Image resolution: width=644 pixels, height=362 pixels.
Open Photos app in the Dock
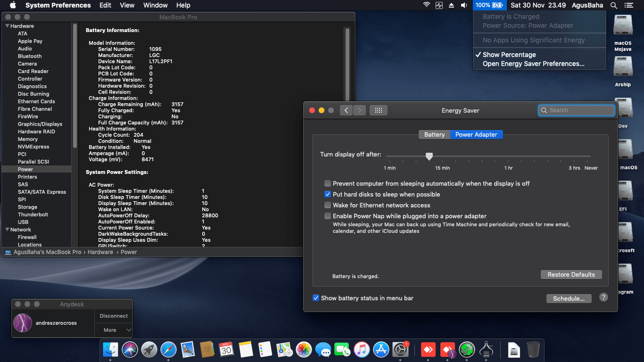304,350
